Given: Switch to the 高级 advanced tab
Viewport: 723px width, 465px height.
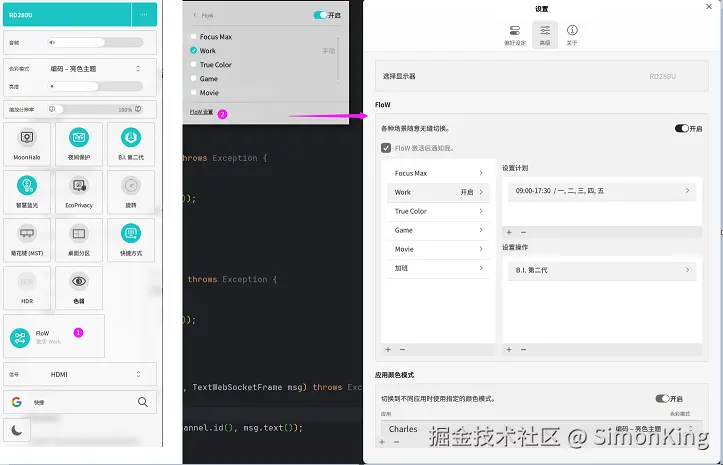Looking at the screenshot, I should 545,35.
